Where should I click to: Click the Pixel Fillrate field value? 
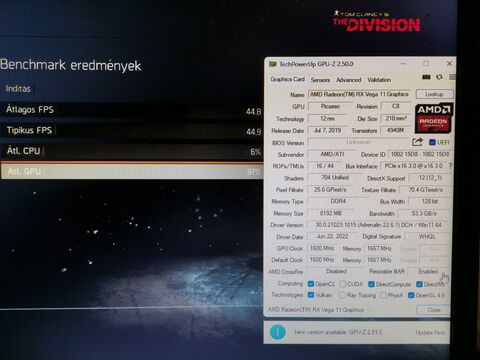point(330,190)
